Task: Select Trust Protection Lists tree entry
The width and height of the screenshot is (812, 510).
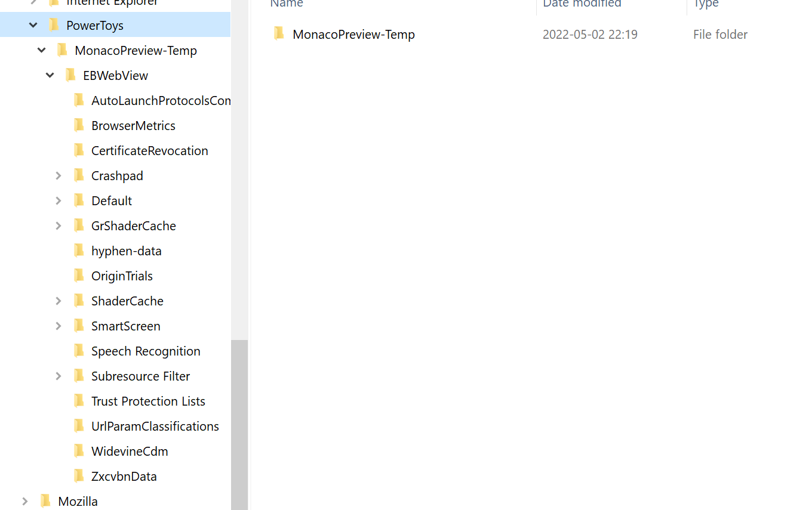Action: [x=148, y=401]
